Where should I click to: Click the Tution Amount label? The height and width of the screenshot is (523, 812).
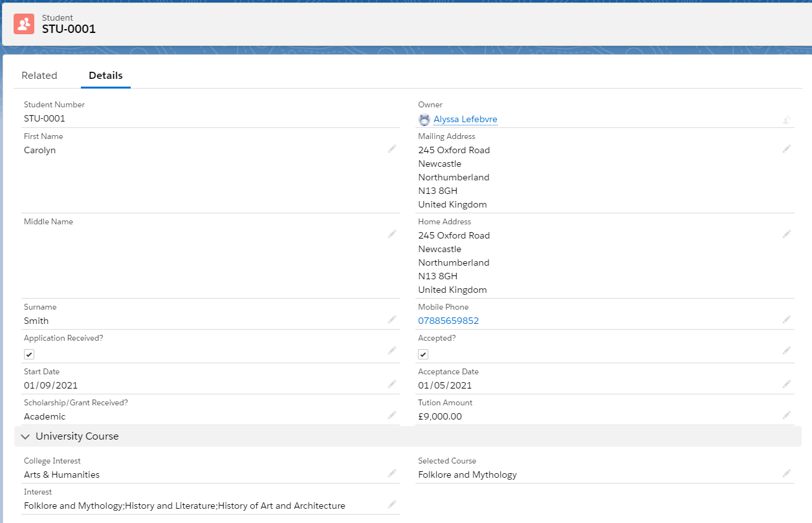(445, 403)
